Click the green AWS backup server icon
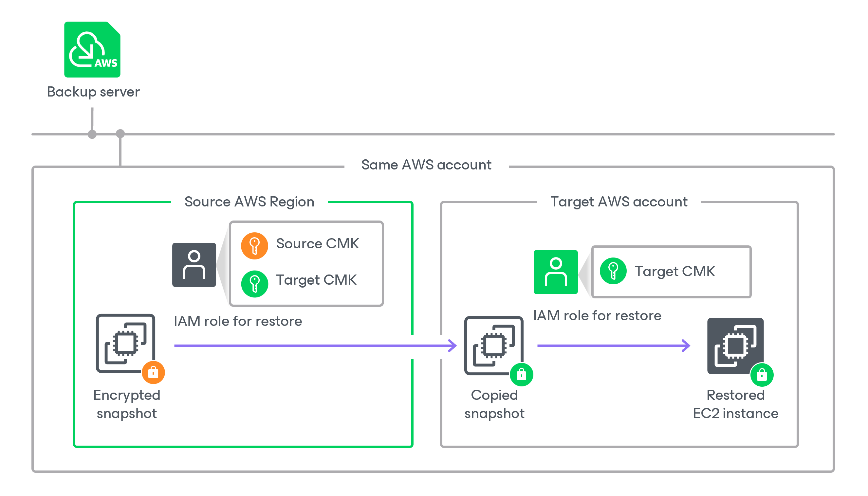The height and width of the screenshot is (496, 868). tap(92, 50)
